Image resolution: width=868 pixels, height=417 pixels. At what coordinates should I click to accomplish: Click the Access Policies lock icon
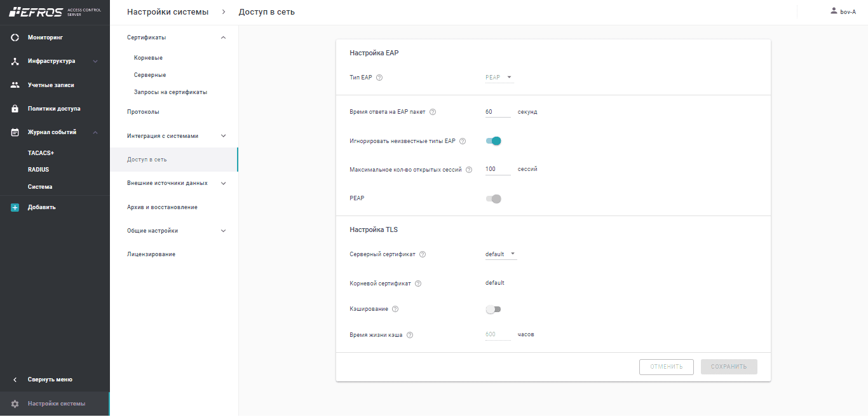(15, 109)
